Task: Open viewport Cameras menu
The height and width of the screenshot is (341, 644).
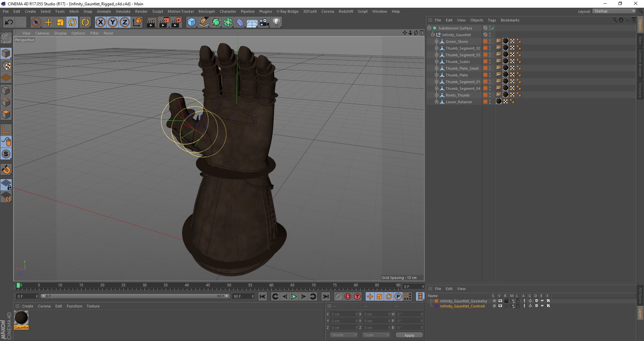Action: tap(42, 33)
